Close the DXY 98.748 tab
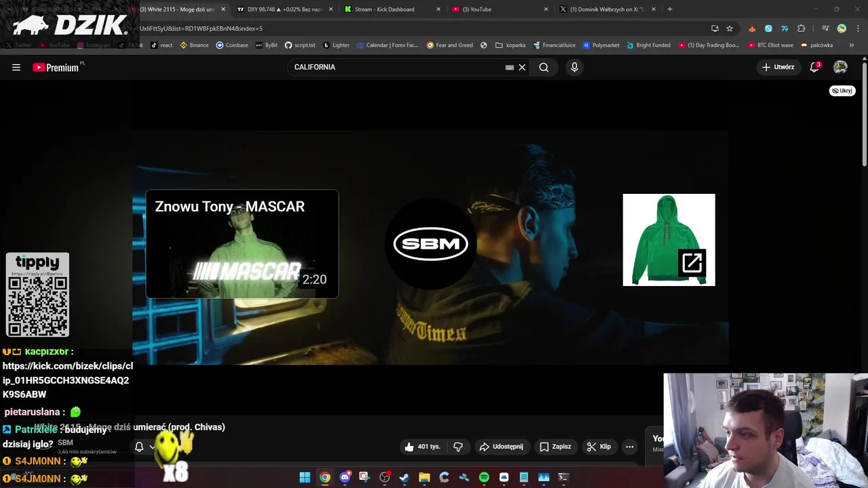The image size is (868, 488). [331, 9]
